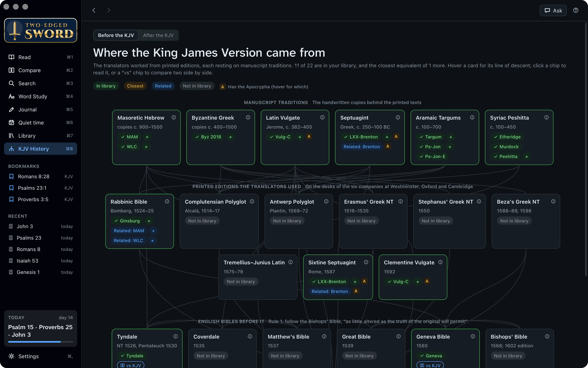The image size is (588, 368).
Task: Go forward with the right arrow
Action: [109, 10]
